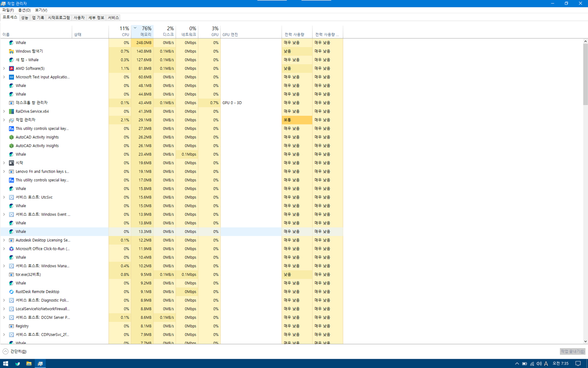Click the RustDesk Remote Desktop icon
The width and height of the screenshot is (588, 368).
click(11, 291)
